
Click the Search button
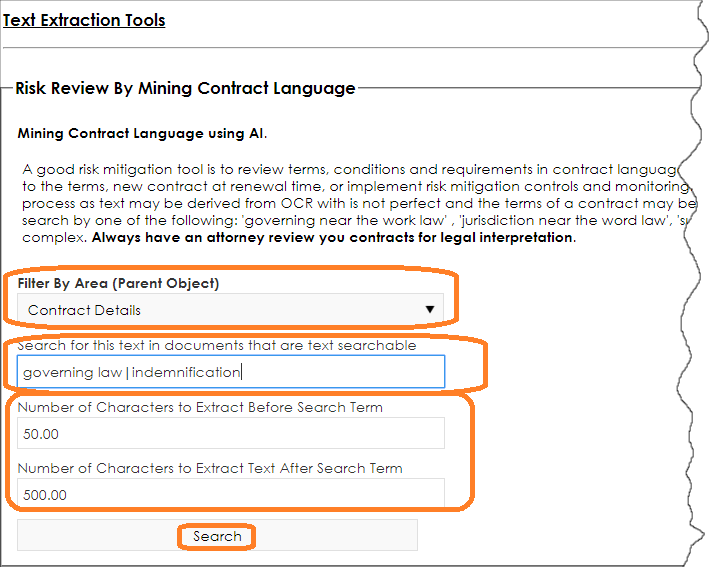[x=217, y=535]
